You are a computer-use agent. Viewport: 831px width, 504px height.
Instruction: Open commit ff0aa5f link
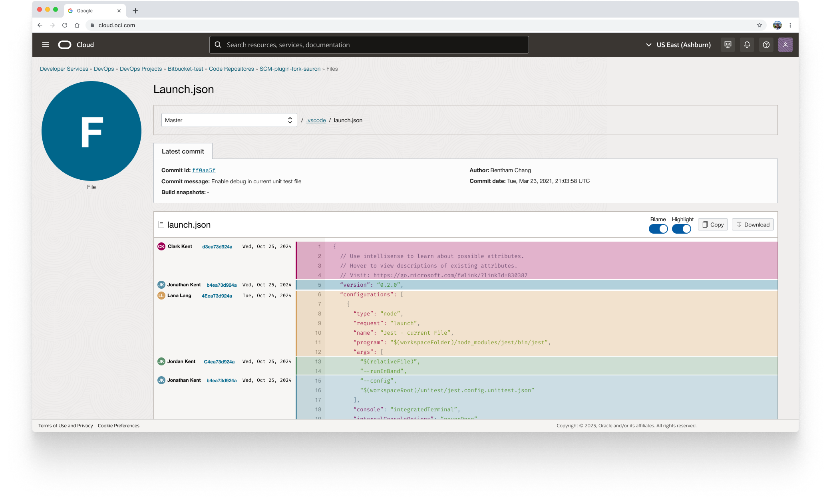(204, 170)
